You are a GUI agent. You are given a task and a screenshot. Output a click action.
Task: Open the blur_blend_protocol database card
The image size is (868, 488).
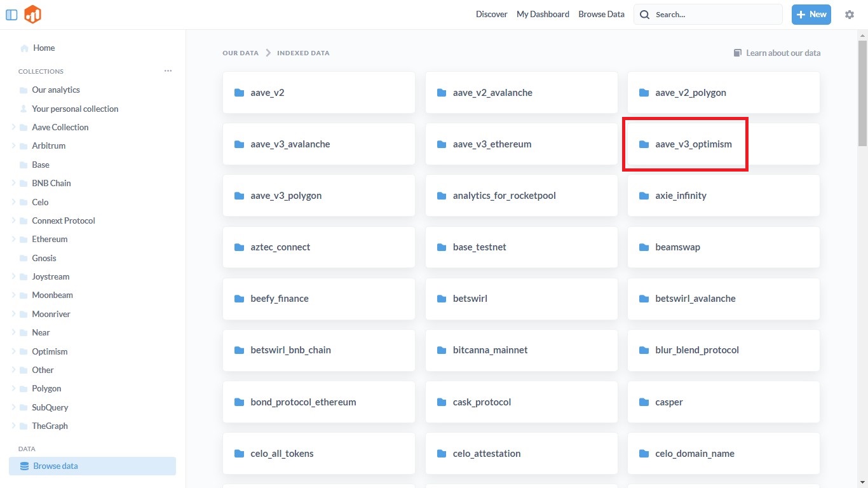coord(723,350)
